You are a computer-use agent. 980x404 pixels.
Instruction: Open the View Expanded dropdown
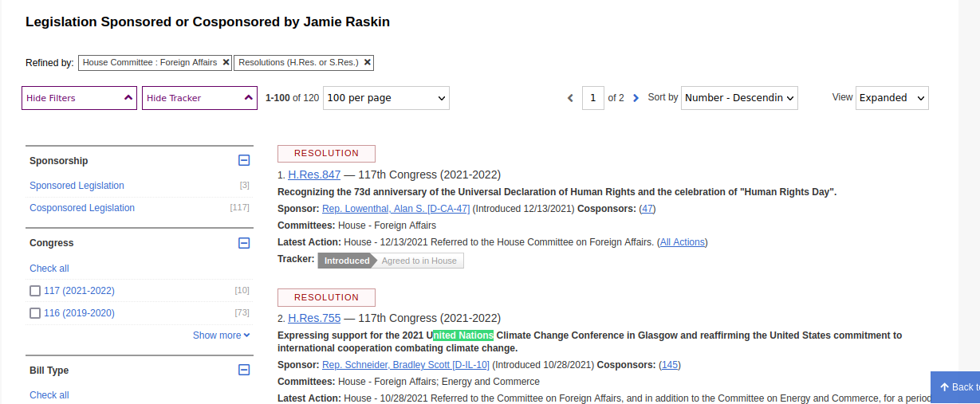tap(891, 98)
